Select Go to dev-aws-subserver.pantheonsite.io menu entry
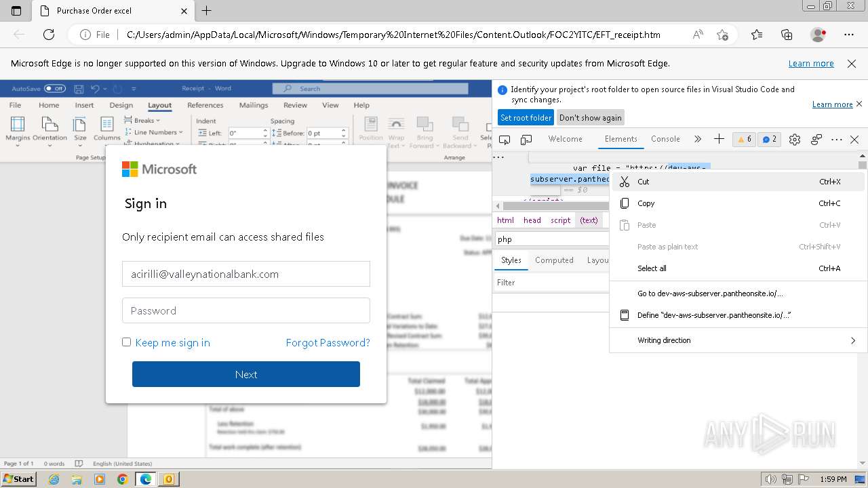Viewport: 868px width, 488px height. tap(738, 293)
